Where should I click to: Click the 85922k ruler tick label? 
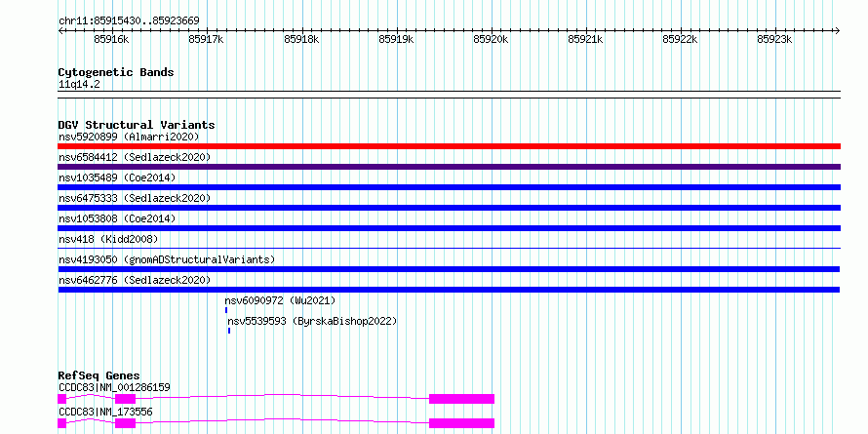[x=681, y=39]
